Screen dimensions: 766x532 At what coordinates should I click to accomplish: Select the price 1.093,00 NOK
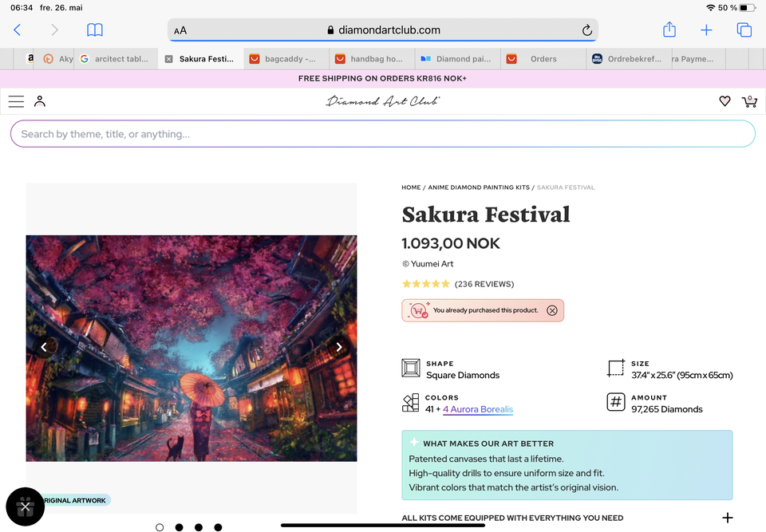pos(450,243)
